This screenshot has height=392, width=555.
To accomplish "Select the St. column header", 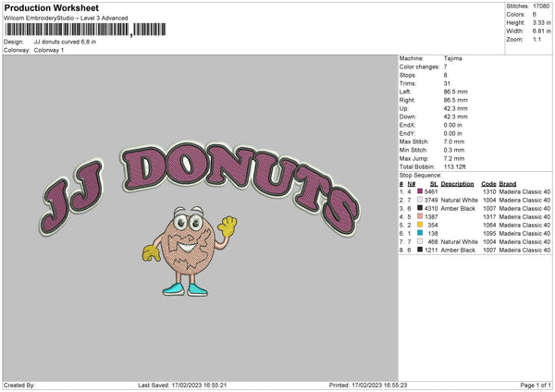I will point(434,184).
